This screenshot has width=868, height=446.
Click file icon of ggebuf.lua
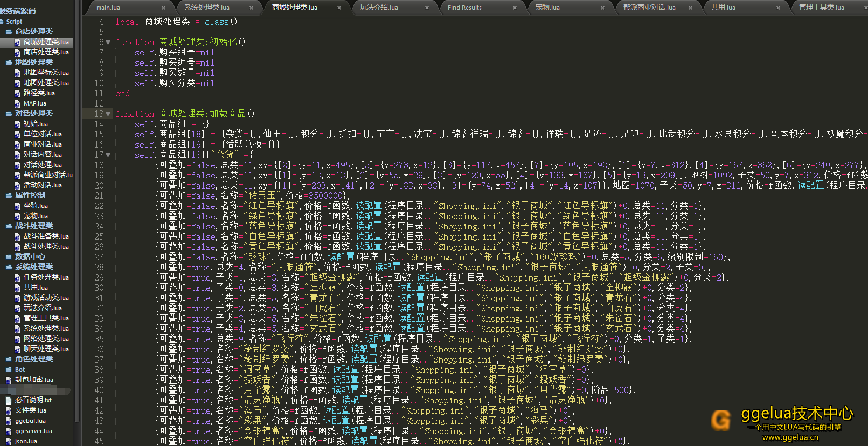coord(9,421)
